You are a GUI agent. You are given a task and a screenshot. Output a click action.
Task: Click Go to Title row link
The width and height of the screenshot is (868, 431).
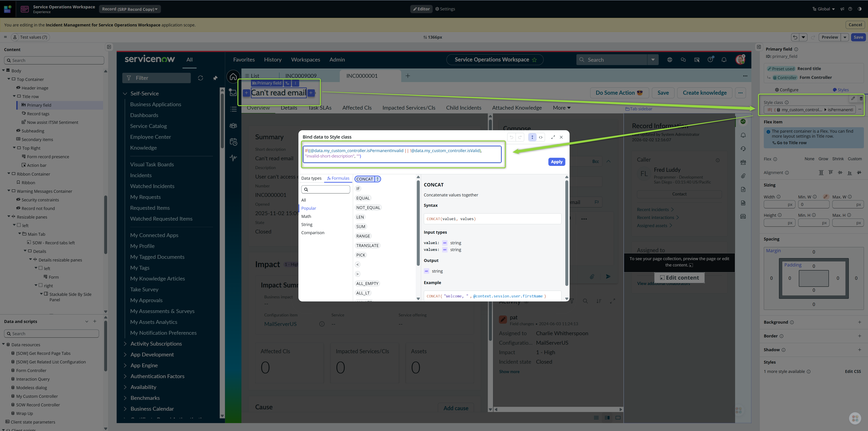(791, 143)
